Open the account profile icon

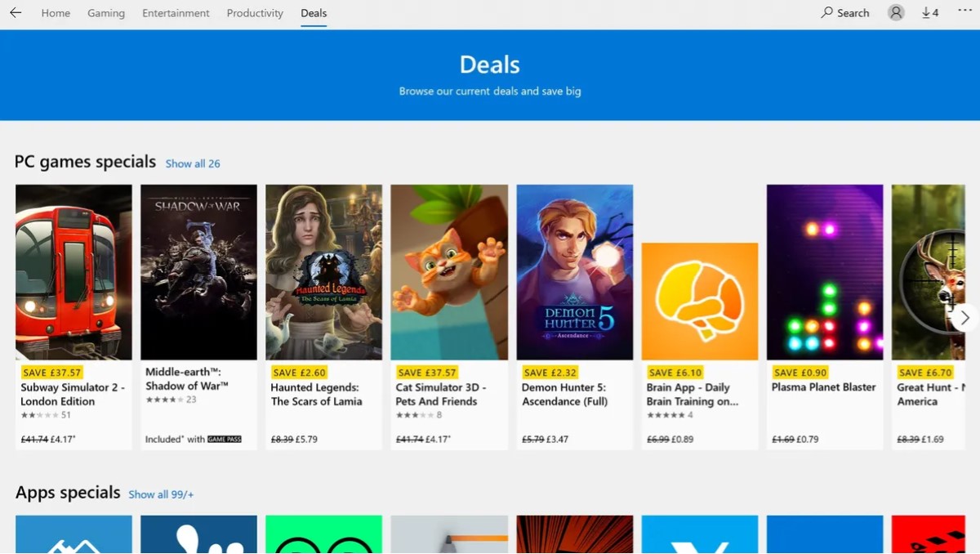coord(895,12)
